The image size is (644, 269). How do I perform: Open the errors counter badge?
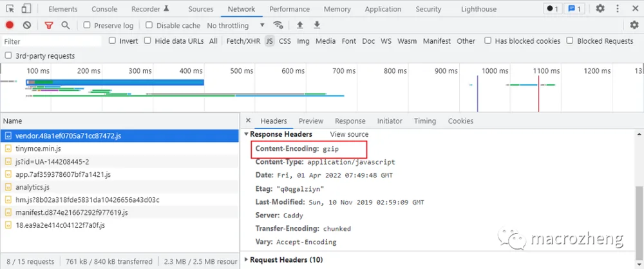click(x=553, y=8)
